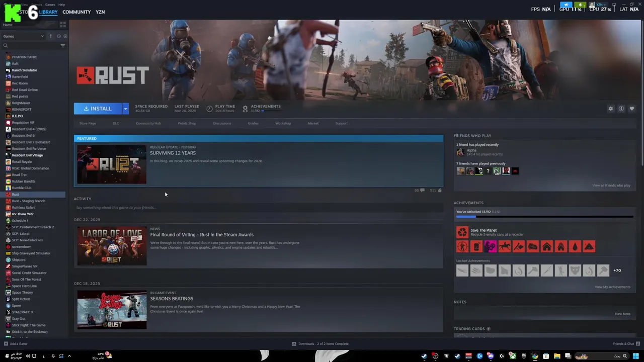This screenshot has width=644, height=362.
Task: Open the Guides link
Action: coord(253,123)
